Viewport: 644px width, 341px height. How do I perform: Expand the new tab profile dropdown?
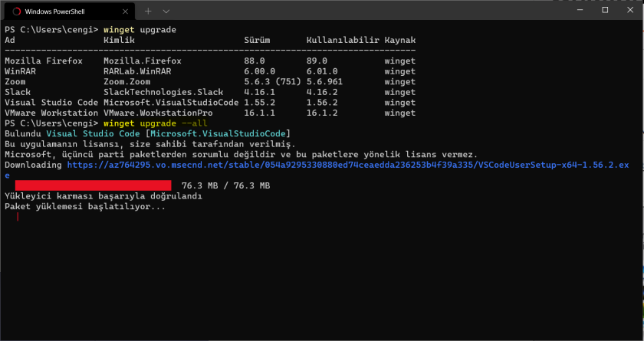tap(166, 11)
